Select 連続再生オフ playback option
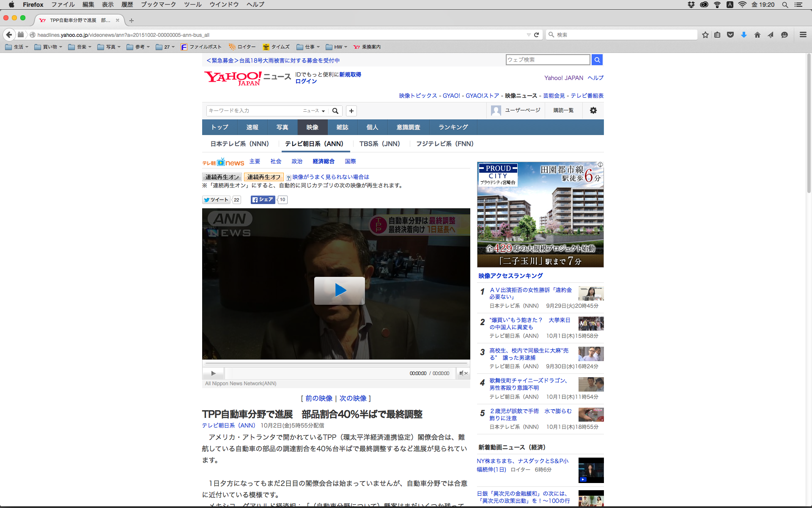812x508 pixels. coord(263,177)
